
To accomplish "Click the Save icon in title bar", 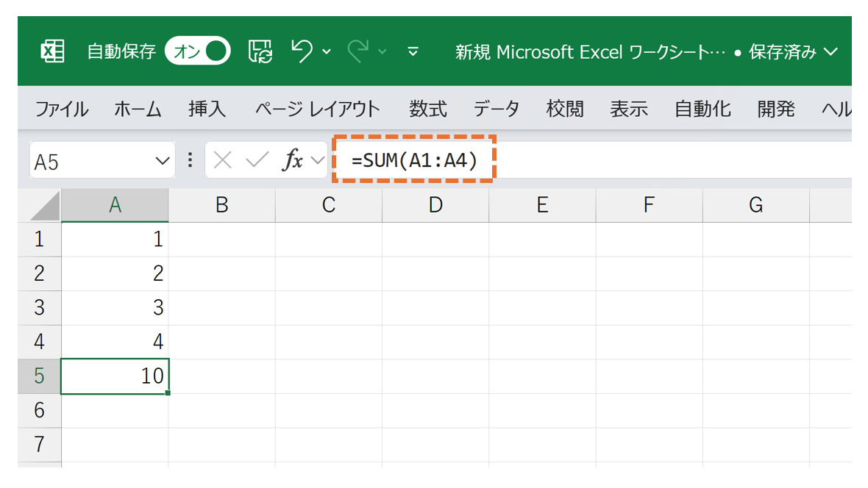I will click(x=260, y=51).
